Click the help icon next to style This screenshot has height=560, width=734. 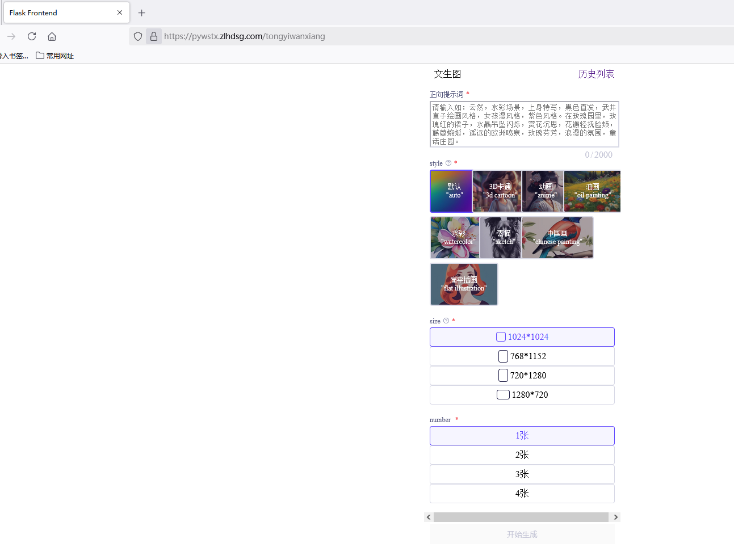448,163
